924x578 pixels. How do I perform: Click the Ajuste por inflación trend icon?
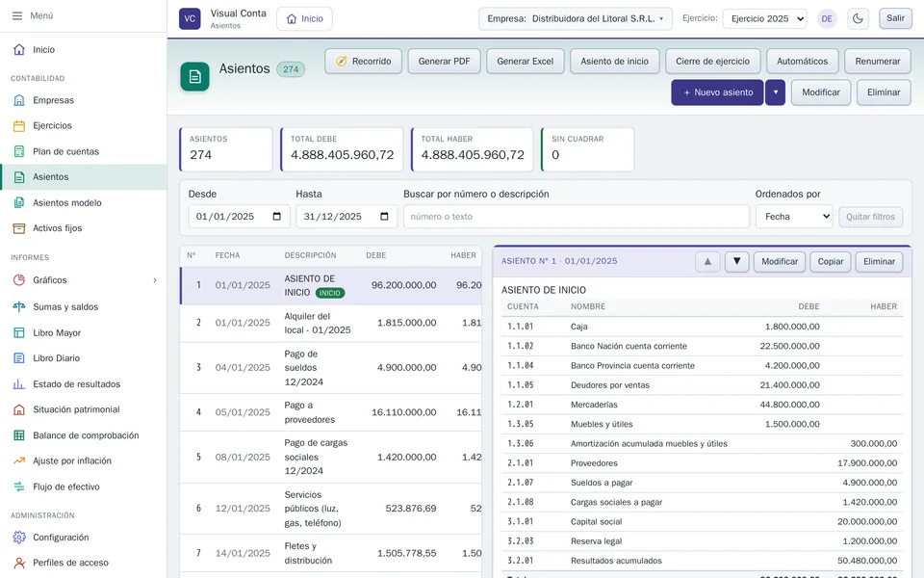click(19, 460)
